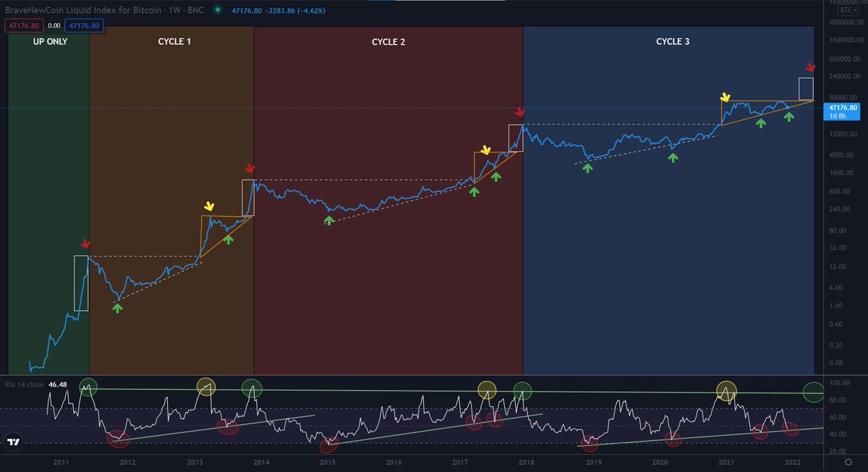Click 2015 on the time axis
Image resolution: width=868 pixels, height=472 pixels.
click(x=328, y=462)
